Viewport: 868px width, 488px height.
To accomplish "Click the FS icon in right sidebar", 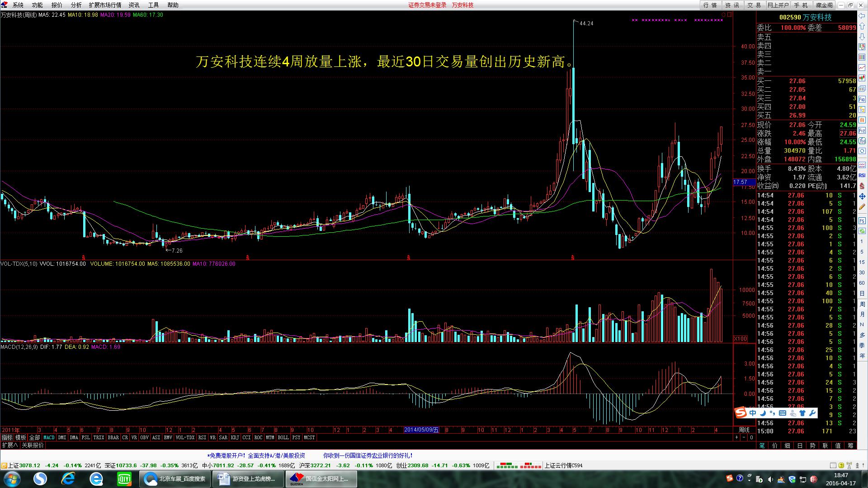I will tap(862, 220).
